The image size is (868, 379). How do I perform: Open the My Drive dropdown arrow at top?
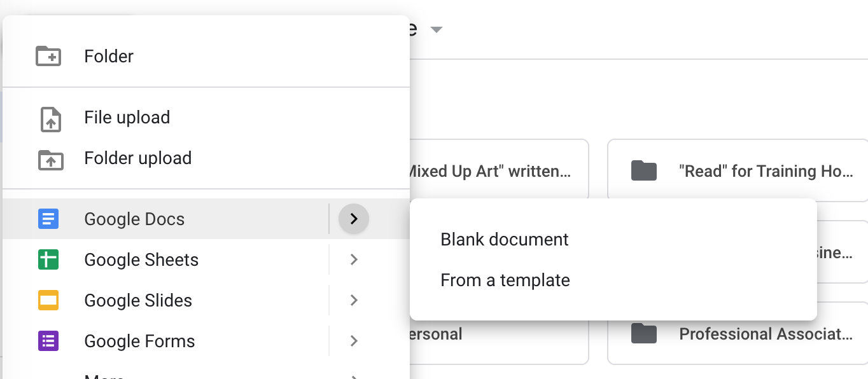click(x=436, y=30)
